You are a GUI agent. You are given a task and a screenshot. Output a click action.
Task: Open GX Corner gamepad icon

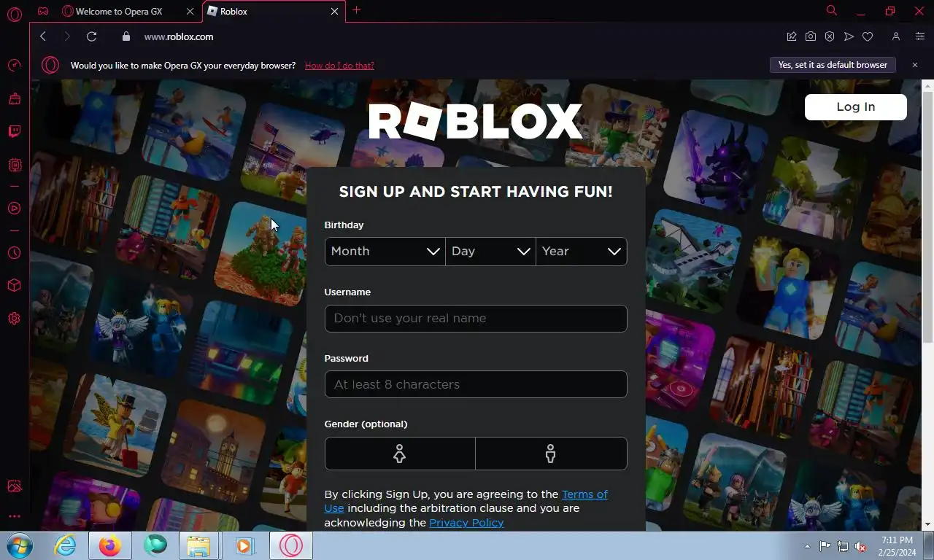(x=44, y=11)
